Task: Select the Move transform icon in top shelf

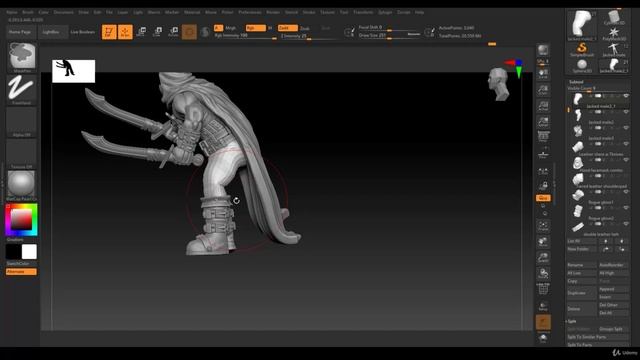Action: 141,32
